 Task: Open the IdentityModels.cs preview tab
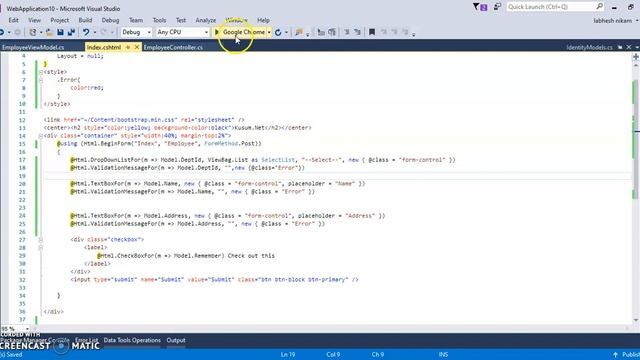pyautogui.click(x=589, y=47)
